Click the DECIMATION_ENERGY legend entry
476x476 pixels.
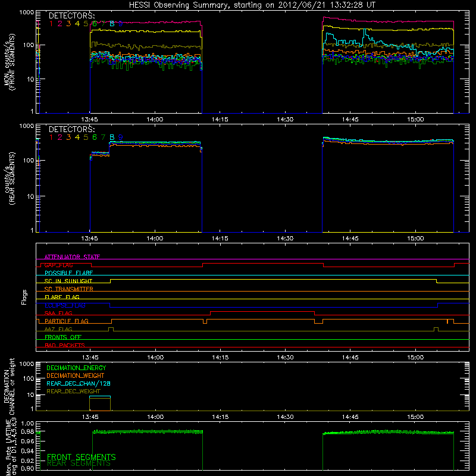76,368
